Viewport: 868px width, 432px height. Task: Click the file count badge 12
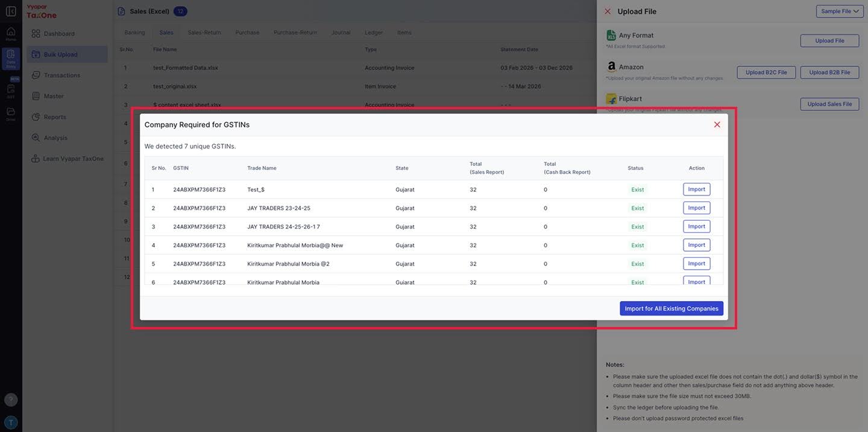pos(180,11)
